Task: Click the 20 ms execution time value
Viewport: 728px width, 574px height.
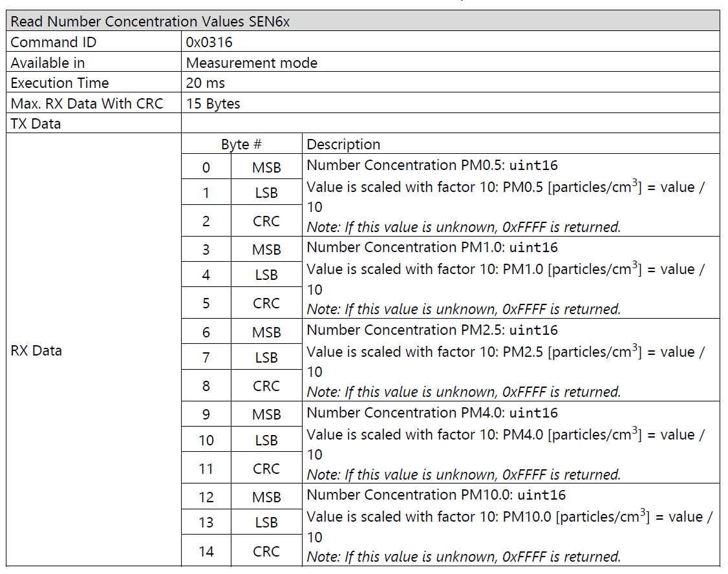Action: point(205,83)
